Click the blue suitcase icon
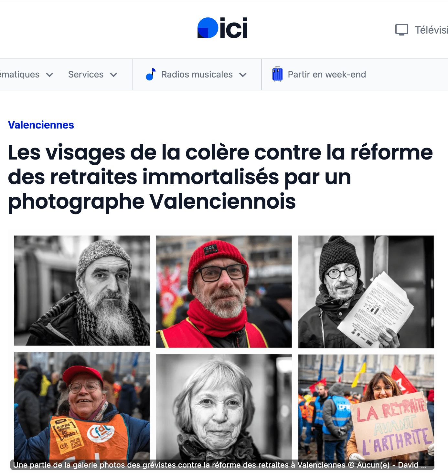The height and width of the screenshot is (476, 448). point(277,74)
